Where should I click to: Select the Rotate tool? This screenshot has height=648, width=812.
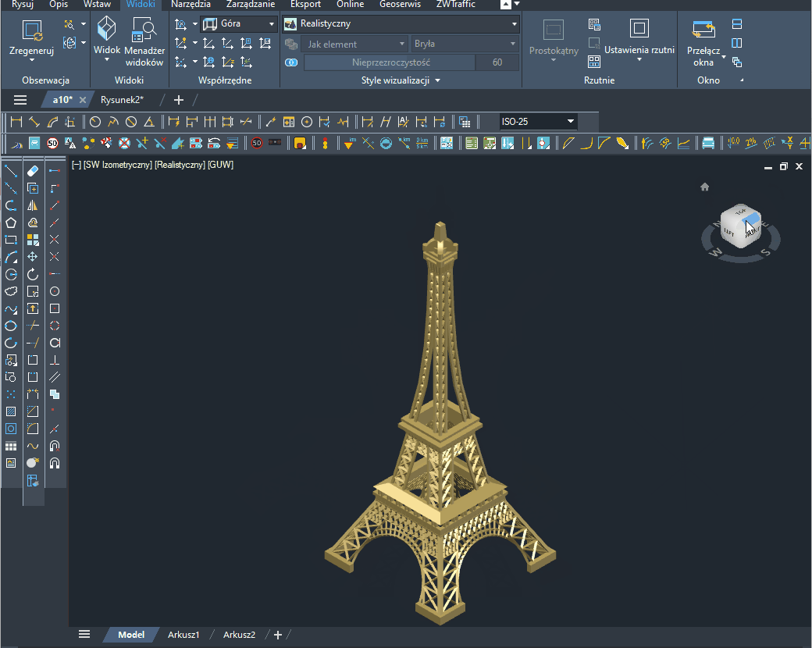pyautogui.click(x=33, y=274)
